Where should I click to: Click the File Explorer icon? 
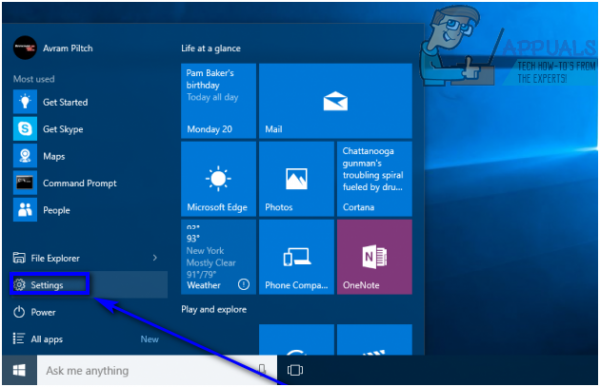tap(19, 258)
